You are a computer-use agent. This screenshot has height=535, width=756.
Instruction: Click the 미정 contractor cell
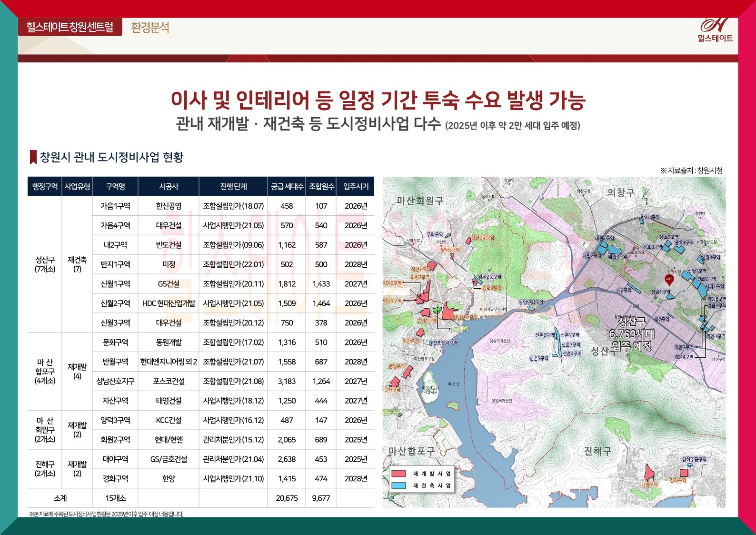169,264
